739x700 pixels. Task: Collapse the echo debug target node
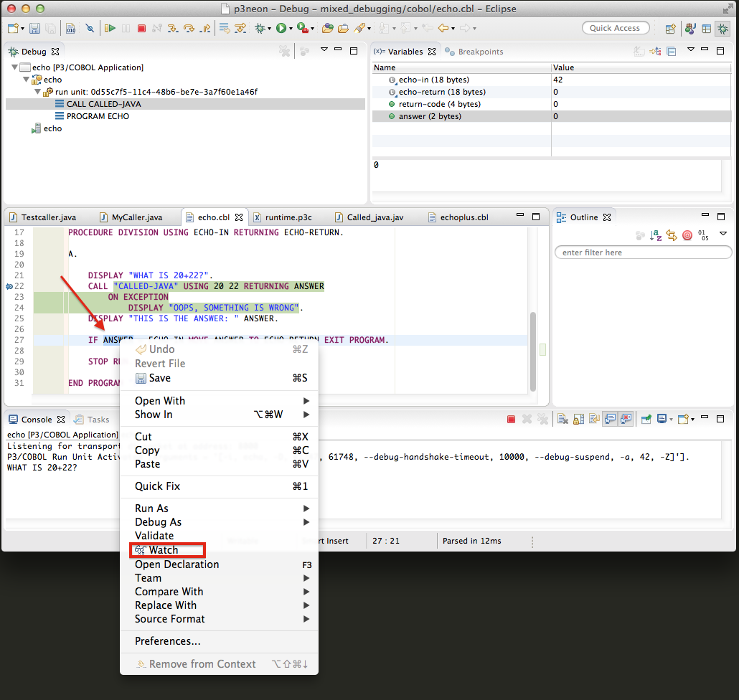click(27, 80)
